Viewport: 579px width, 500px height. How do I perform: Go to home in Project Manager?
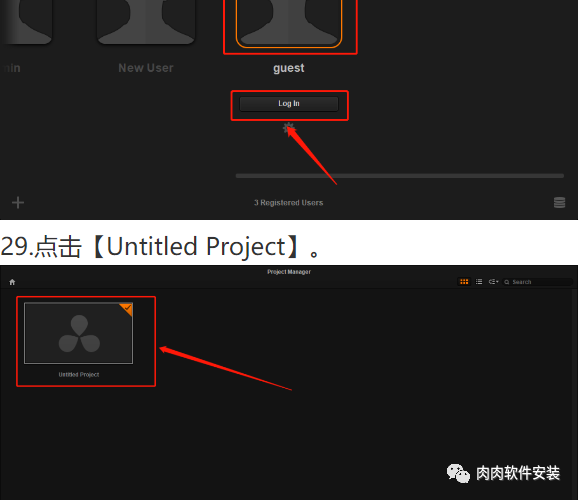(x=12, y=282)
